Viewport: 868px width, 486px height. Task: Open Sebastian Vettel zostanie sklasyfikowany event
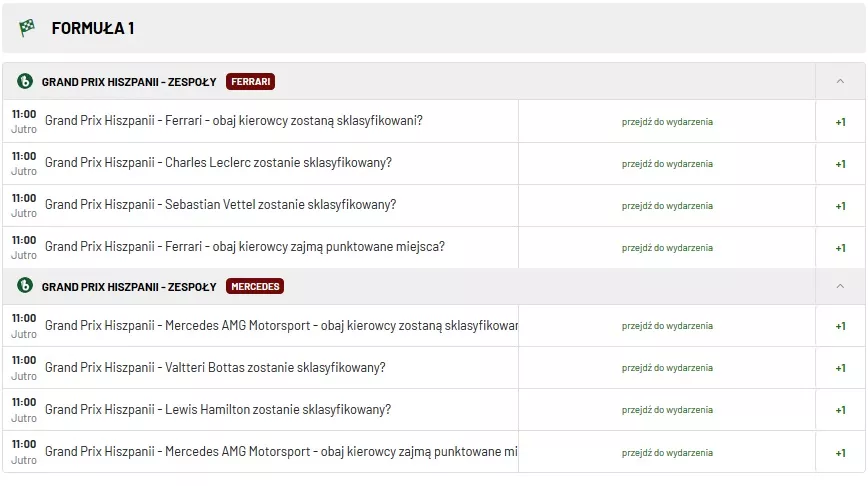pyautogui.click(x=220, y=205)
